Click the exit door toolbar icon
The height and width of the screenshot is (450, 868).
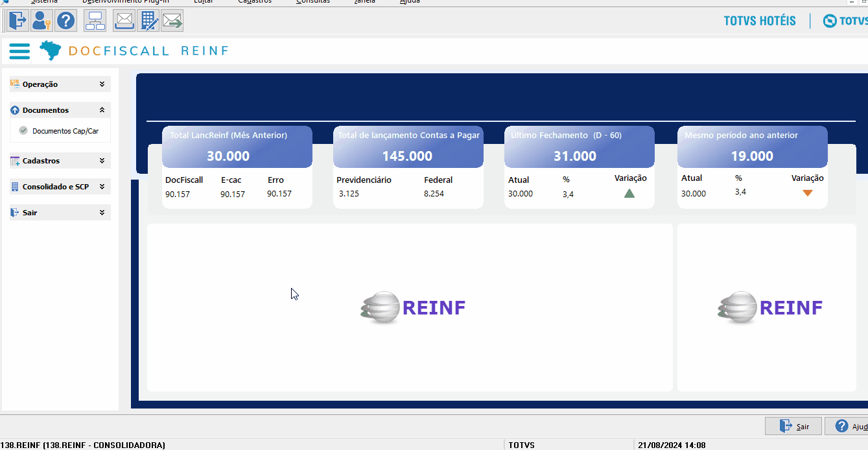point(18,21)
